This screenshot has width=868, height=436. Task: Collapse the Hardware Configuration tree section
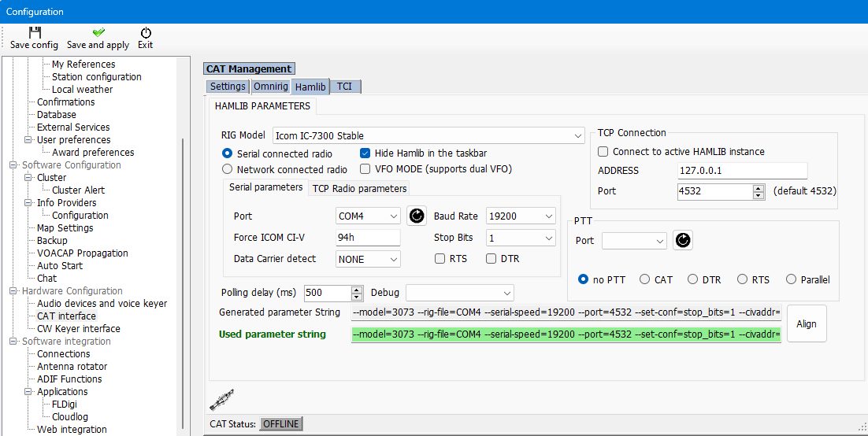(x=12, y=291)
